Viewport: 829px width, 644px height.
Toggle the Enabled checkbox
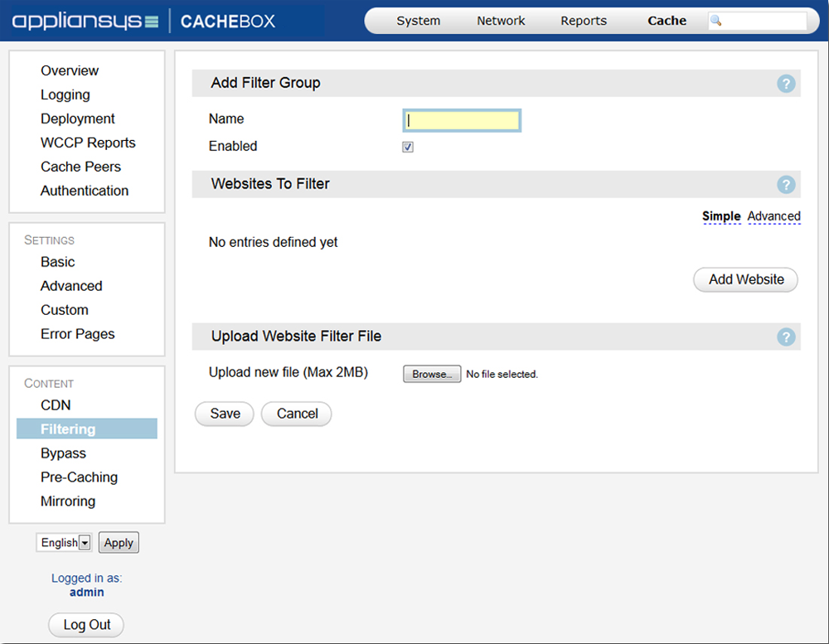click(408, 147)
